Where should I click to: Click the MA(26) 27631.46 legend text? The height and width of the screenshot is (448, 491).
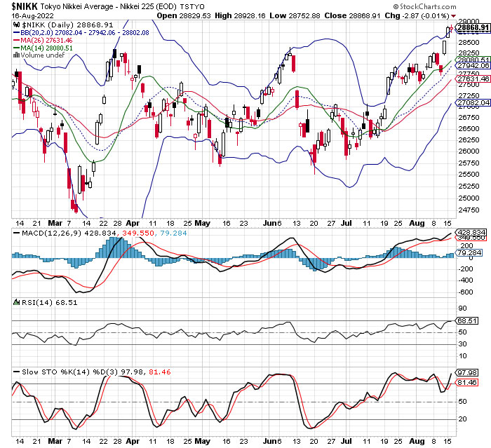[46, 41]
